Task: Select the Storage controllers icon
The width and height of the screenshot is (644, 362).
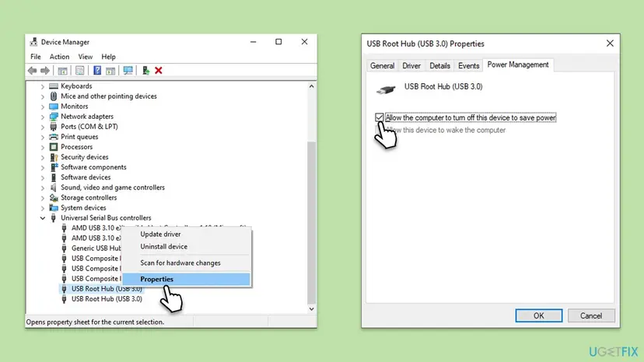Action: 54,197
